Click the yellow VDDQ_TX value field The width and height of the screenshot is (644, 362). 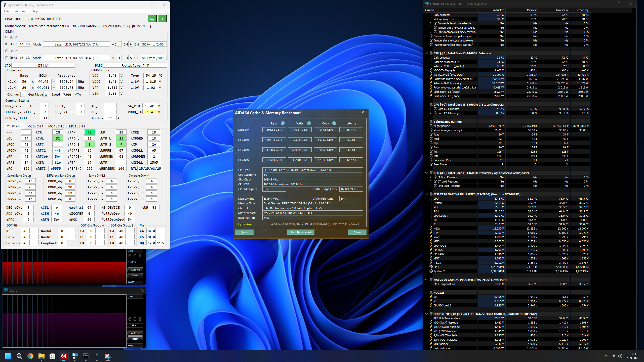150,112
